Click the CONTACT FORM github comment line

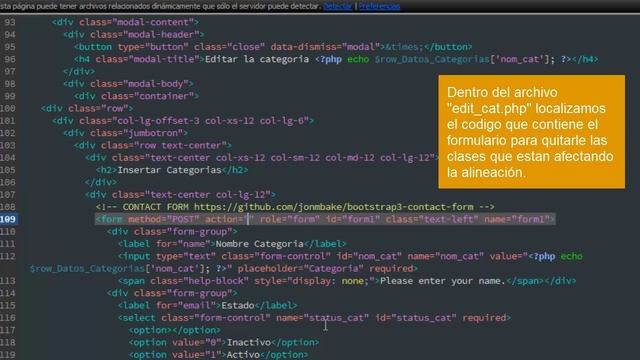(295, 207)
